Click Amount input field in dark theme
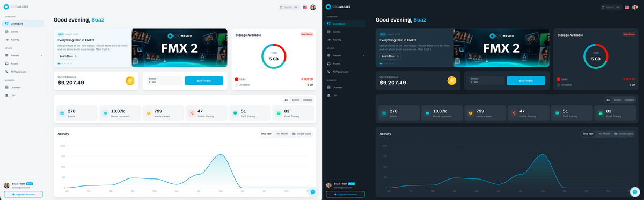This screenshot has height=200, width=644. click(486, 81)
